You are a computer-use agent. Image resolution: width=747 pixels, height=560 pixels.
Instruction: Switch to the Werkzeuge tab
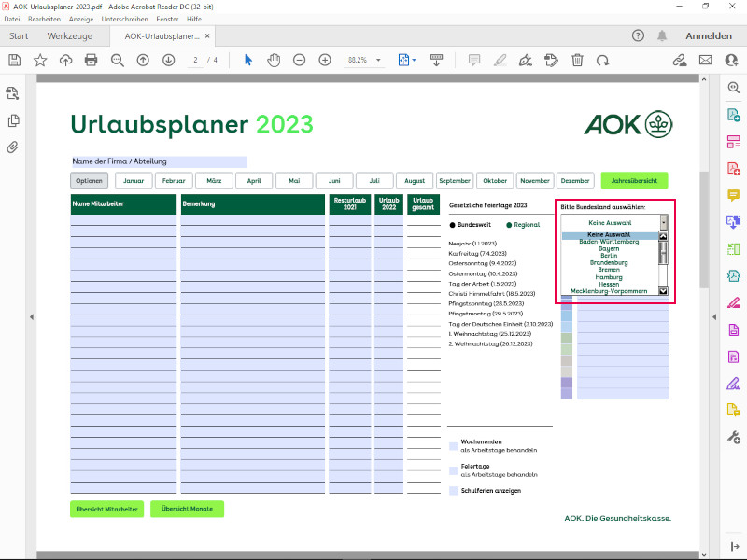69,36
